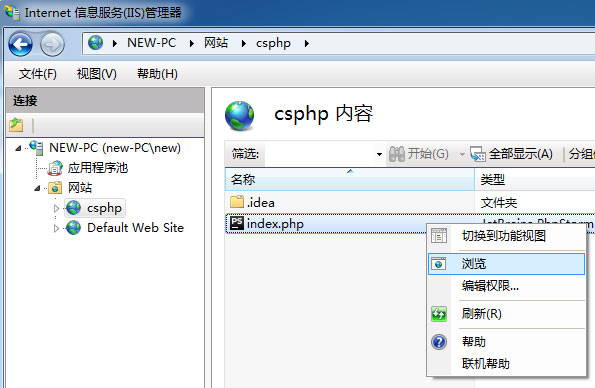
Task: Click the 网站 breadcrumb segment
Action: [216, 43]
